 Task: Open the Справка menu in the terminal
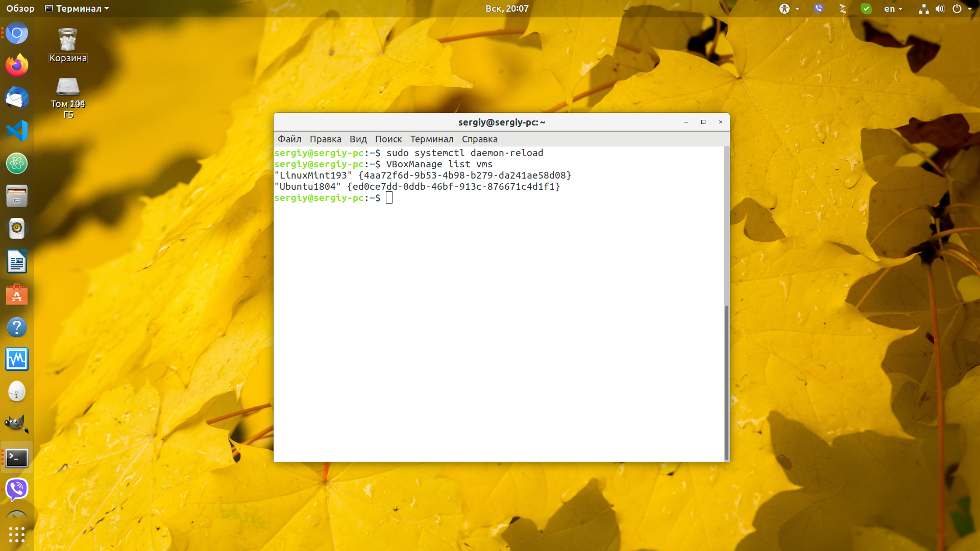pyautogui.click(x=480, y=139)
